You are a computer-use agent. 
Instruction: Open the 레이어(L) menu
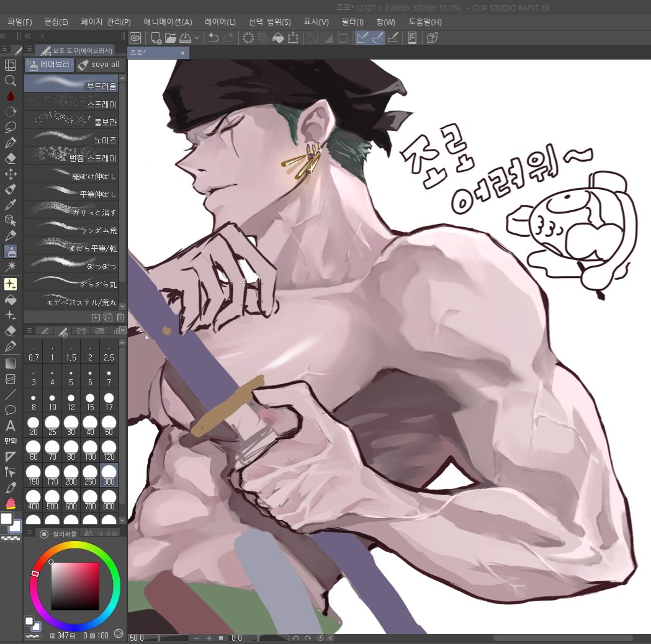220,22
